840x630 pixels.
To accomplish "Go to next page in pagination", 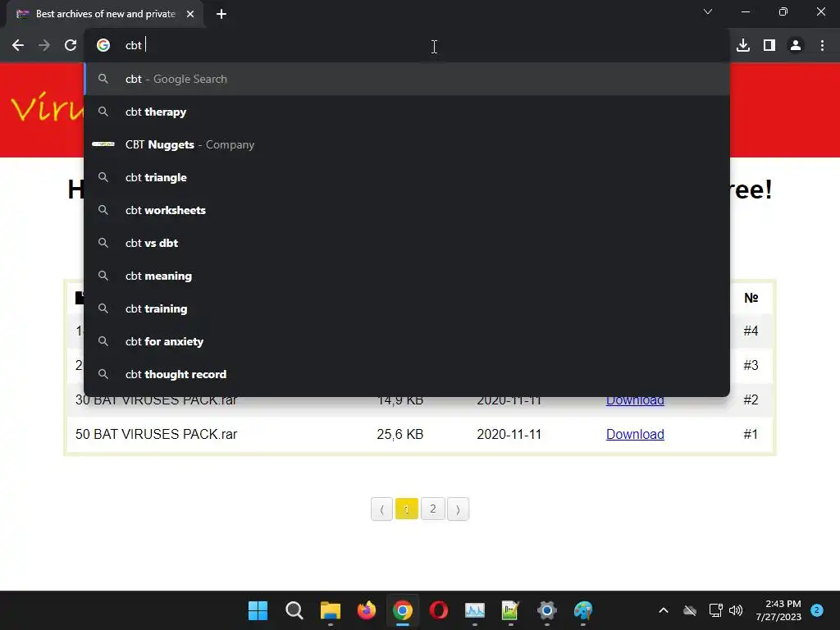I will pos(458,509).
